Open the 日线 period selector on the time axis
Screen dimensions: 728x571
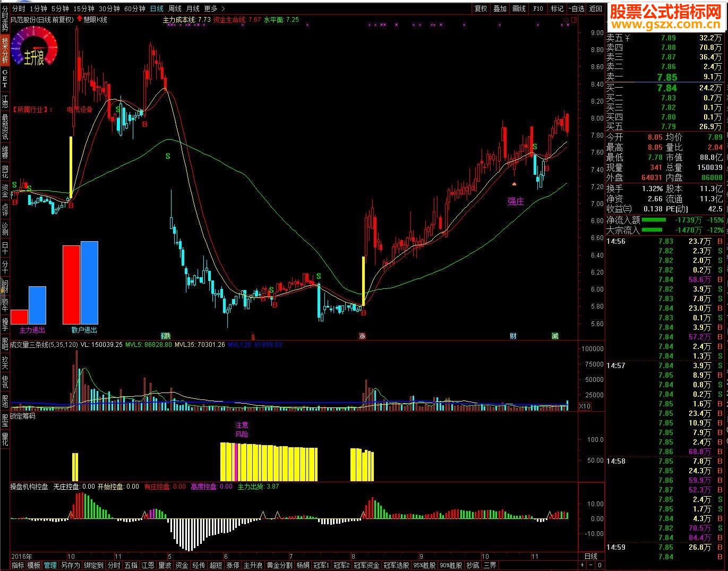pos(590,556)
